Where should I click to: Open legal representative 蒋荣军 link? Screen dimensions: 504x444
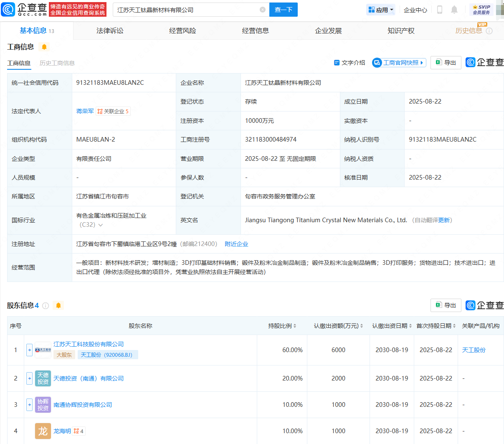pos(85,111)
